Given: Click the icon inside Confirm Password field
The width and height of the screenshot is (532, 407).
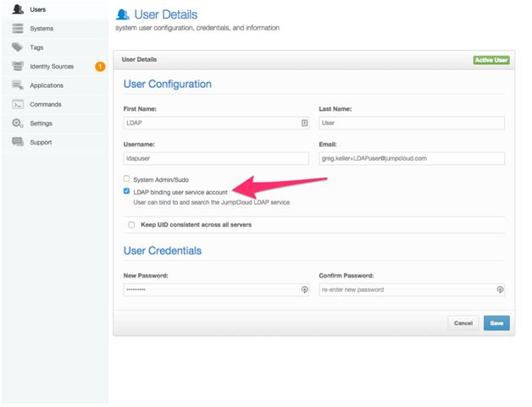Looking at the screenshot, I should tap(500, 289).
